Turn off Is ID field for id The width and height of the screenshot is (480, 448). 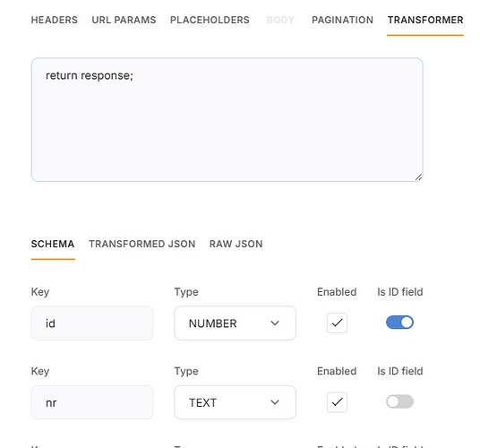pos(399,323)
